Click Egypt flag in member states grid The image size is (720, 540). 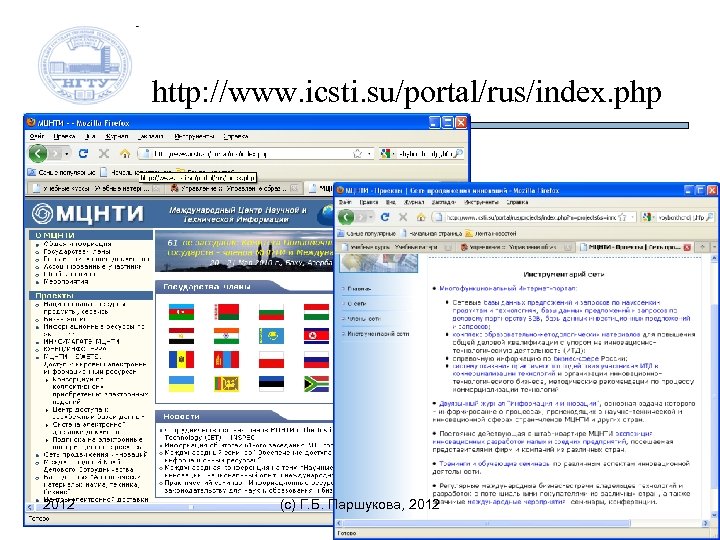(x=181, y=336)
